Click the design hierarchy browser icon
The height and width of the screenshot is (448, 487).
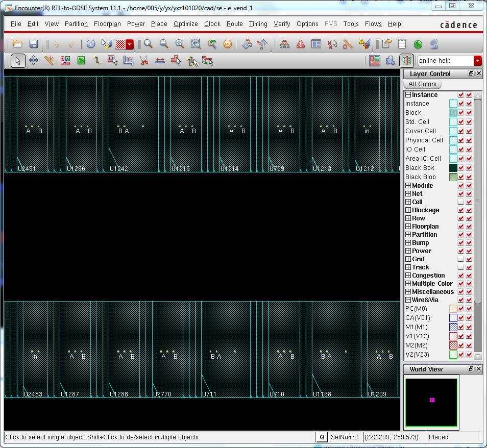click(284, 44)
